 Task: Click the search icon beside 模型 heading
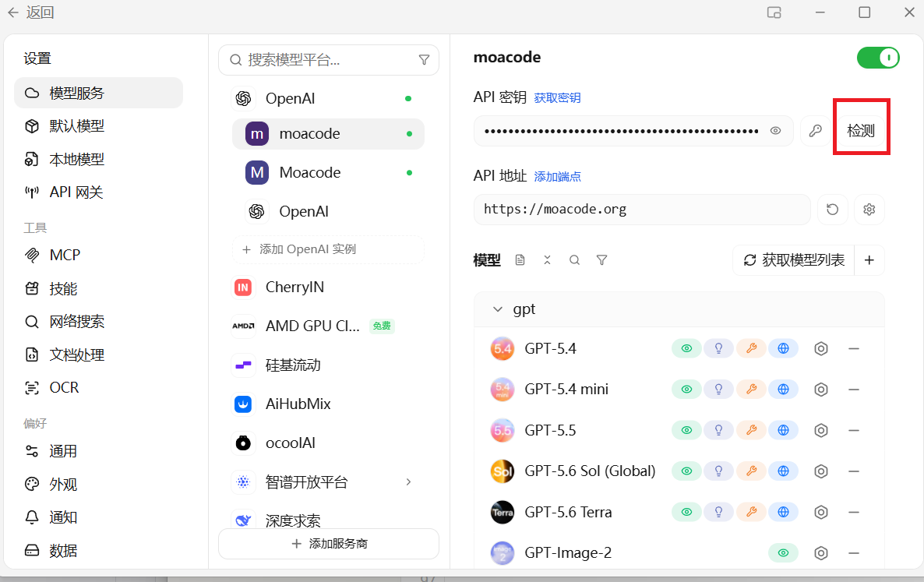click(574, 259)
